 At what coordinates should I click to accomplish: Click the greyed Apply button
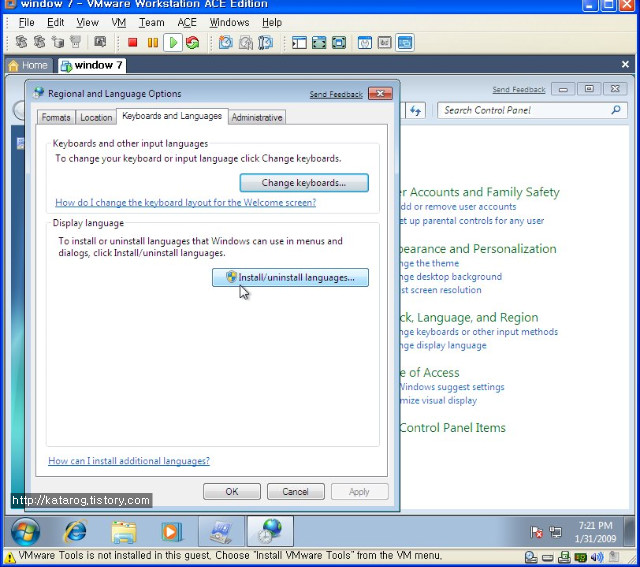point(359,491)
